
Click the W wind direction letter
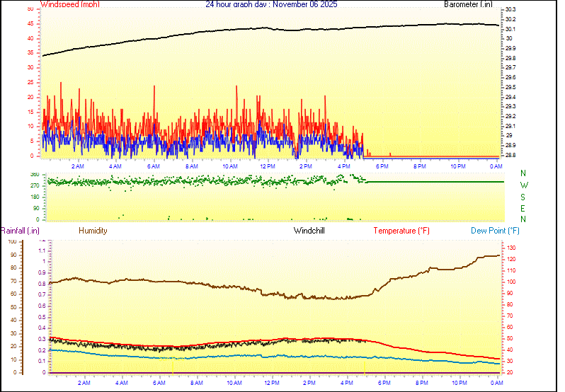pyautogui.click(x=524, y=185)
